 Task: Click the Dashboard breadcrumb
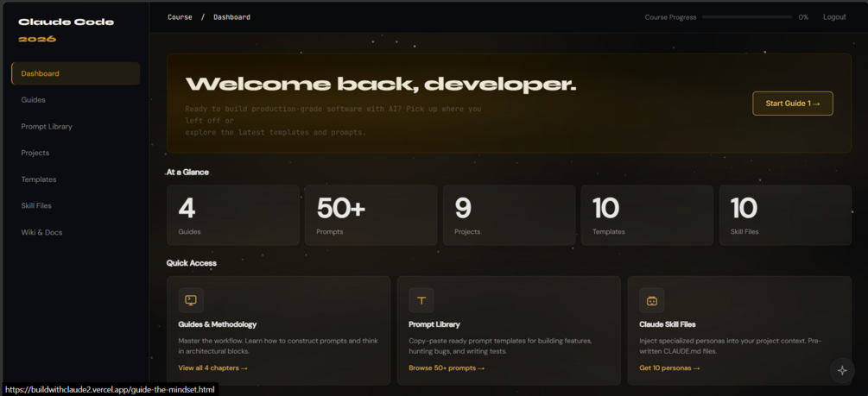(232, 17)
